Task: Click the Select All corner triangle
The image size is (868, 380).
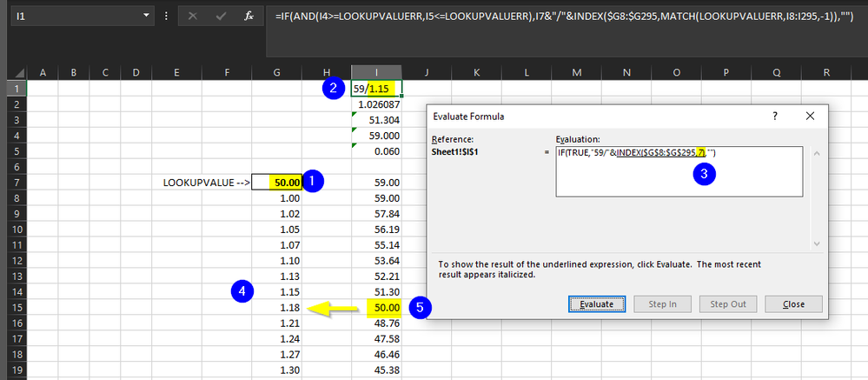Action: tap(19, 72)
